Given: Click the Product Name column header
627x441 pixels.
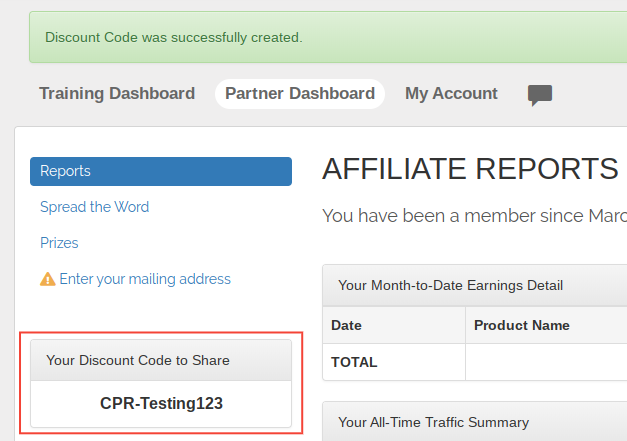Looking at the screenshot, I should point(521,325).
